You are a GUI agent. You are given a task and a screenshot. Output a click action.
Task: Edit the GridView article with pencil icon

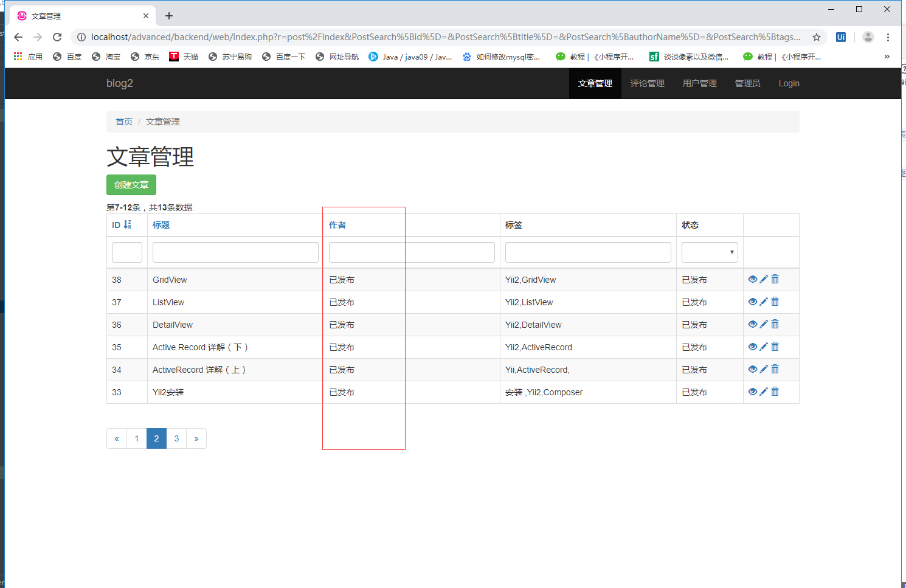pos(764,278)
